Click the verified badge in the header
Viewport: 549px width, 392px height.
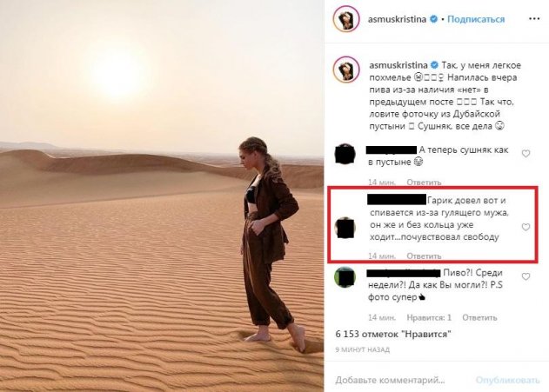click(x=433, y=19)
